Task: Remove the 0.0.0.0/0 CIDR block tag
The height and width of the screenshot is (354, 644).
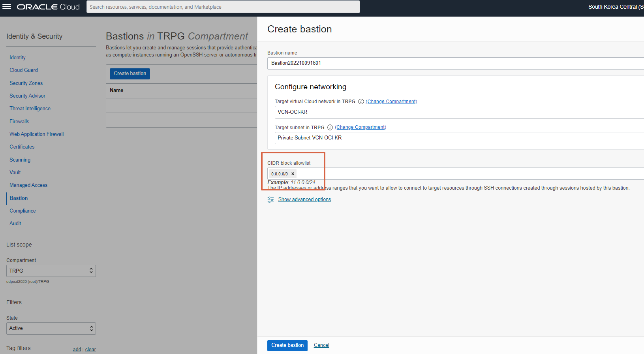Action: 293,174
